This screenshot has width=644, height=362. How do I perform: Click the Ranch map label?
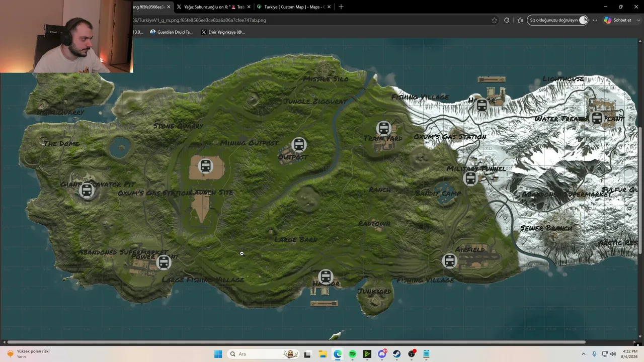[x=379, y=190]
